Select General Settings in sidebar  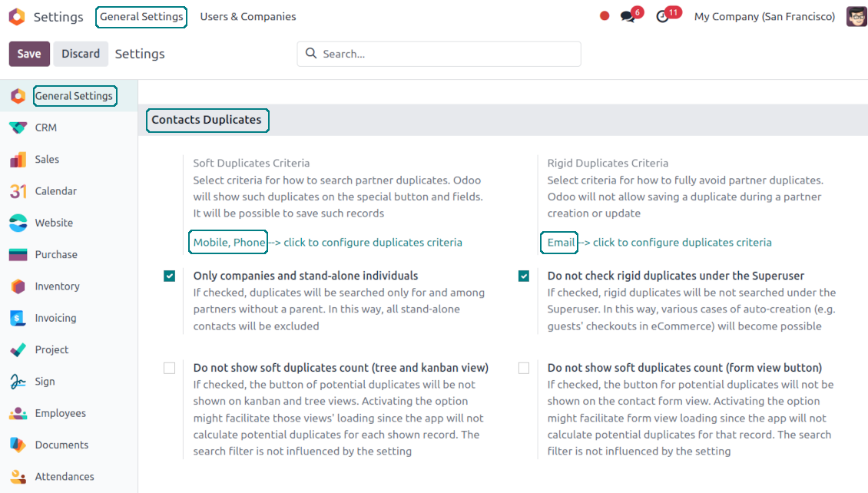click(74, 96)
